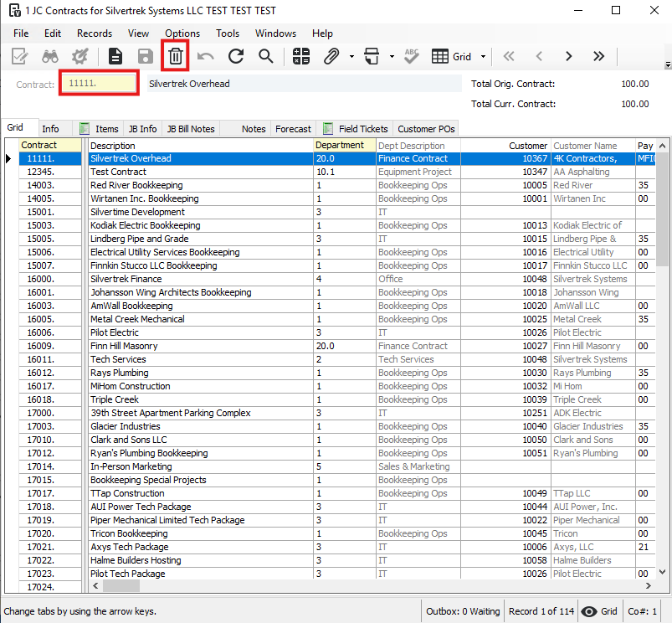Select the Silvertime Development row

pos(337,212)
